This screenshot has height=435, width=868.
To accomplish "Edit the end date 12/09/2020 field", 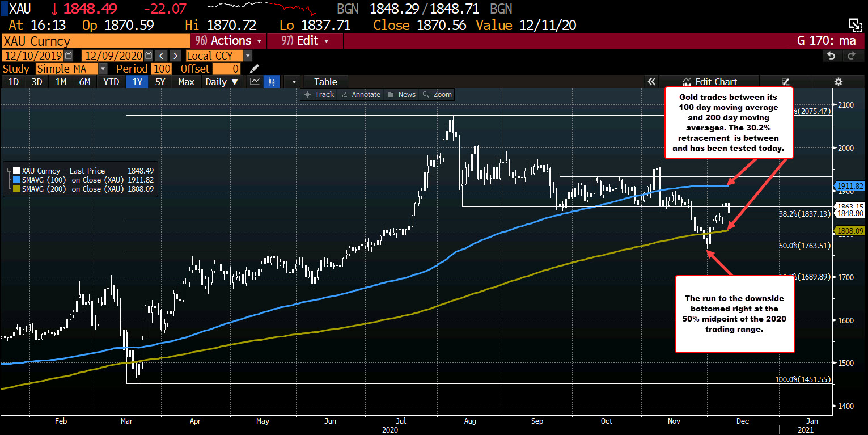I will click(113, 56).
